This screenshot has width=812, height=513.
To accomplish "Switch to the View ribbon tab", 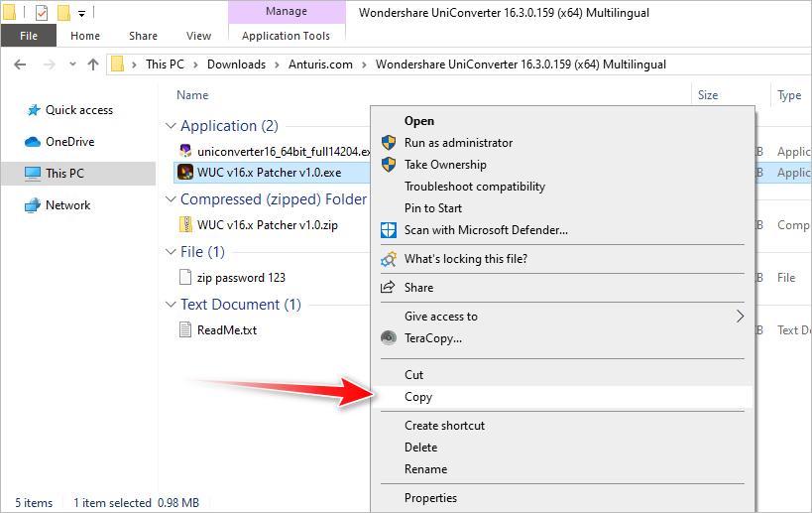I will 198,36.
